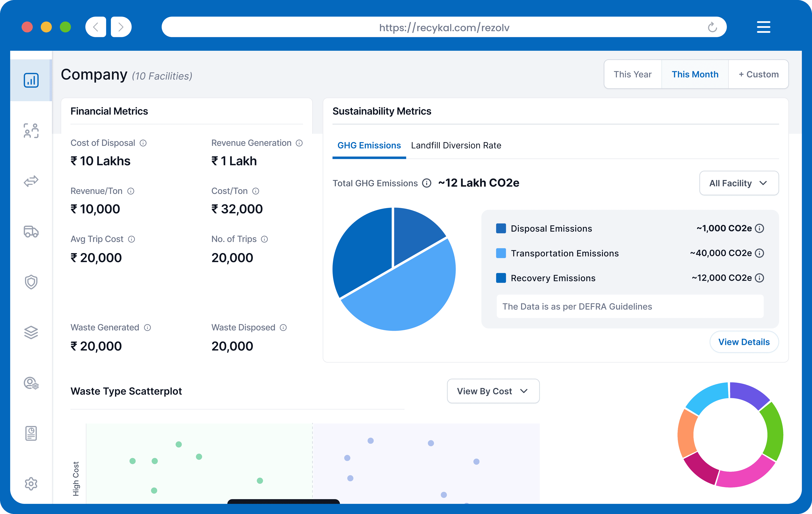The image size is (812, 514).
Task: Expand the All Facility dropdown
Action: (x=739, y=183)
